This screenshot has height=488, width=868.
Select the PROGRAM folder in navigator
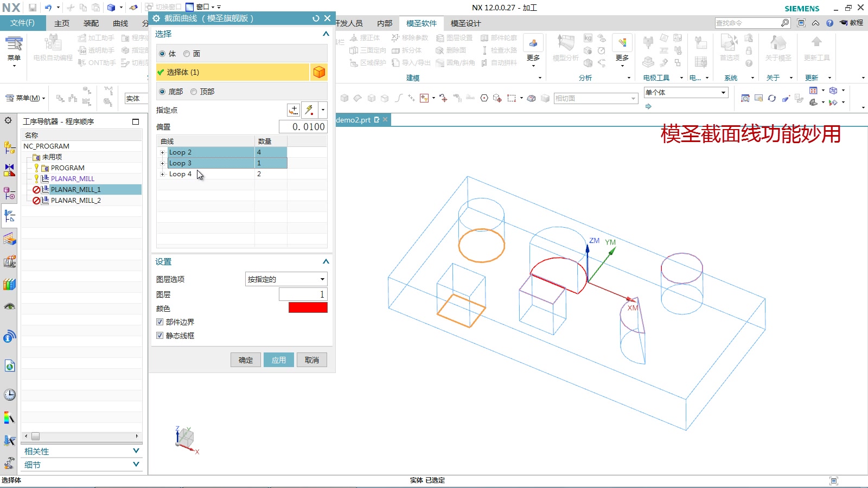coord(68,168)
